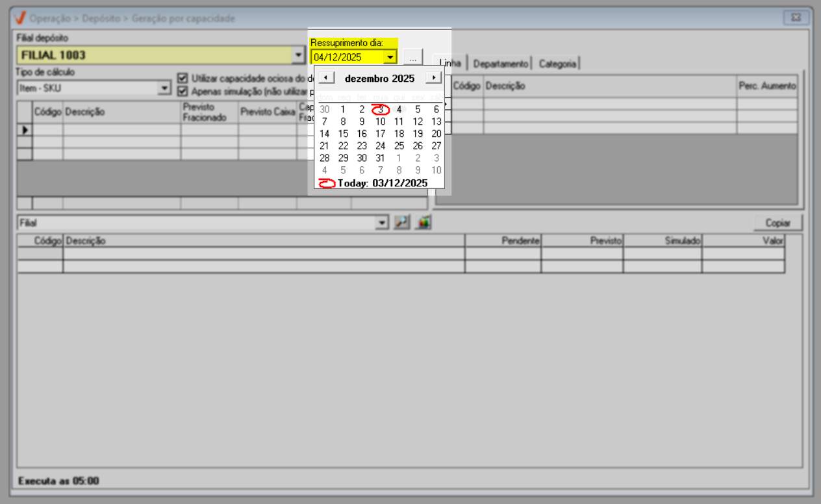Open the Filial depósito dropdown
Screen dimensions: 821x504
click(298, 55)
